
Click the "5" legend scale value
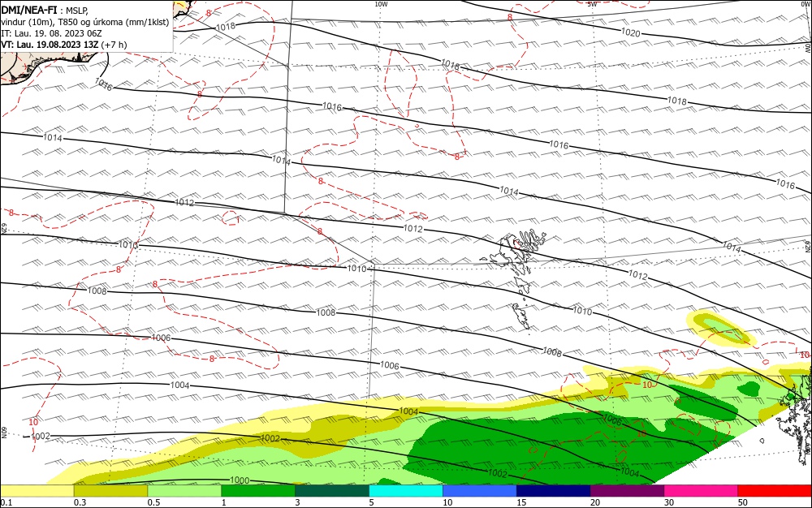pyautogui.click(x=371, y=503)
